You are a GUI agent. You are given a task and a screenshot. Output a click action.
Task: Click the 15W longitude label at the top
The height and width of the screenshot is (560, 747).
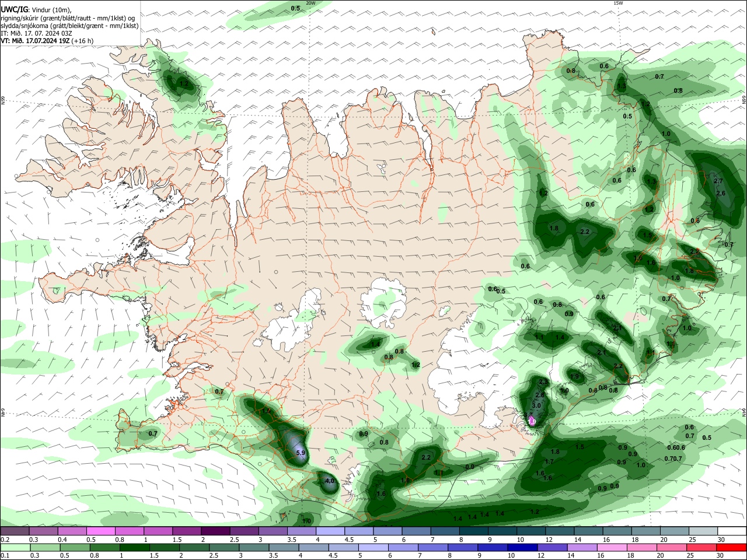(618, 3)
